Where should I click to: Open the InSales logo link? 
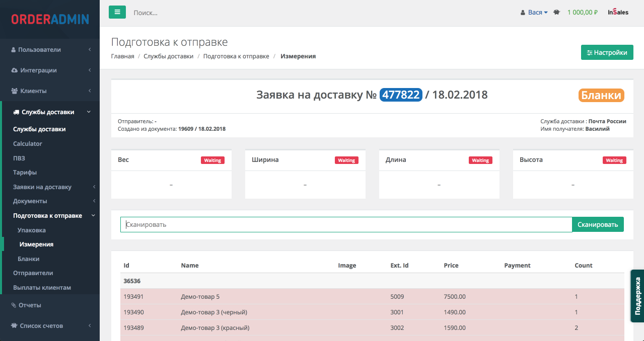point(618,12)
